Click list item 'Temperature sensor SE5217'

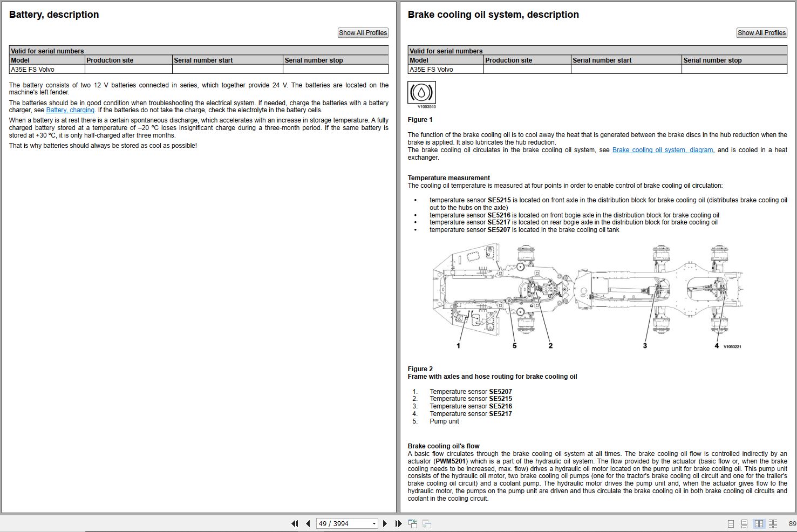[471, 414]
